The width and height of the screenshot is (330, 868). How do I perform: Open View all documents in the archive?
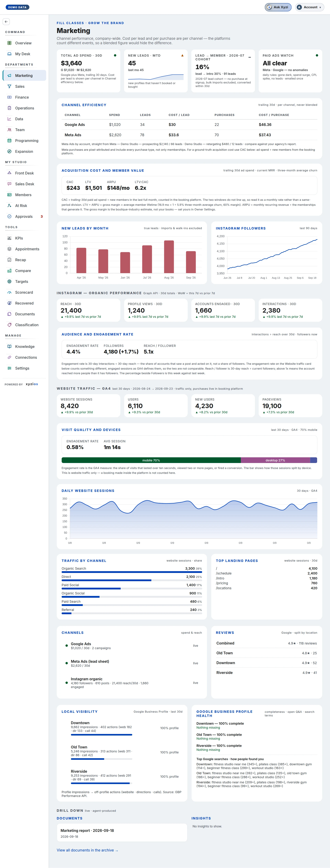point(87,850)
